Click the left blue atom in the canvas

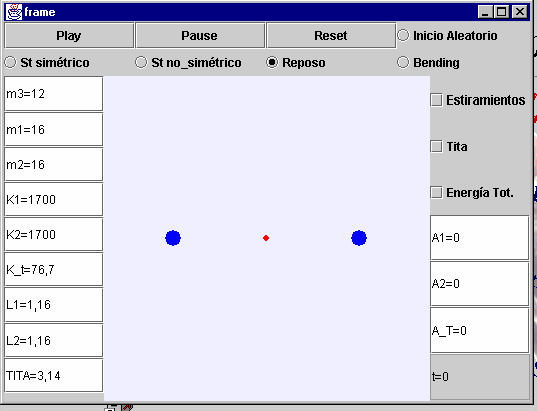pos(173,238)
